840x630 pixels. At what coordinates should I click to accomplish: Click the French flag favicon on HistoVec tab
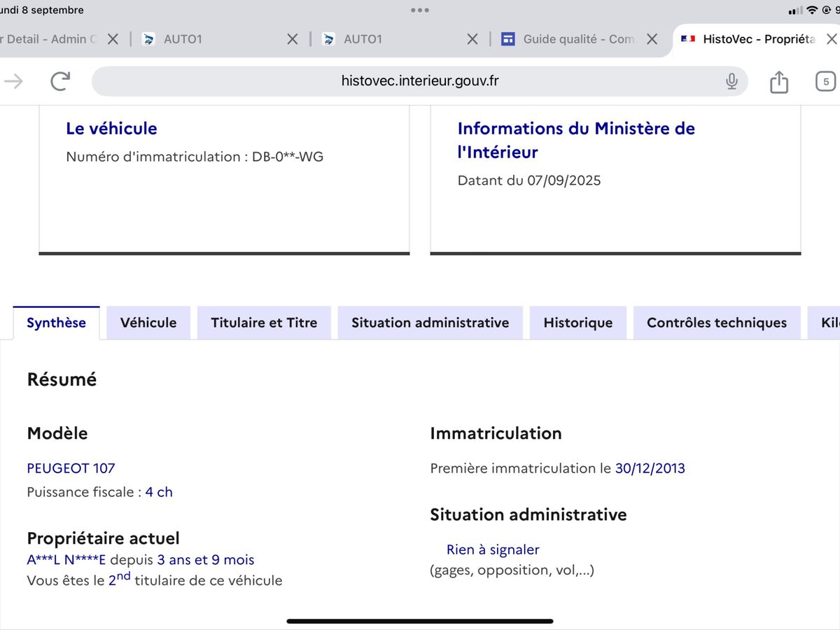tap(687, 39)
